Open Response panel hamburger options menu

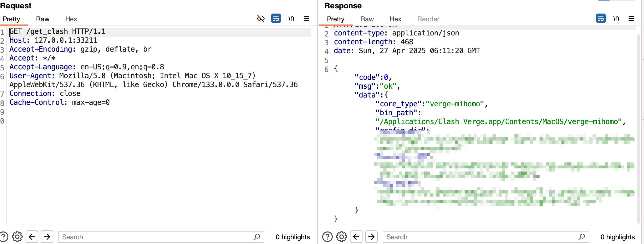click(x=631, y=19)
